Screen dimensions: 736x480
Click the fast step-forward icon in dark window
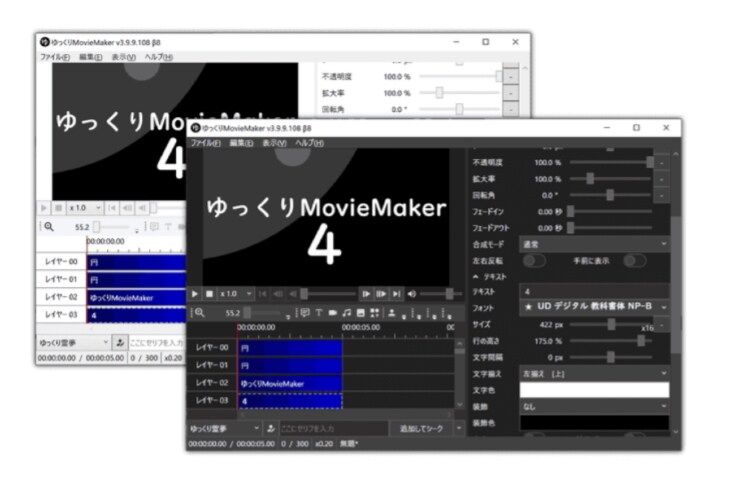[381, 294]
